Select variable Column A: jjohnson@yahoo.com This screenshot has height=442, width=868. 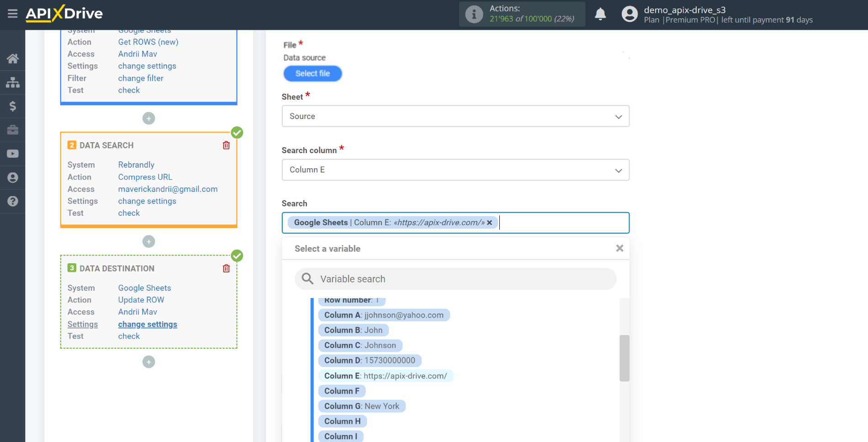(384, 315)
